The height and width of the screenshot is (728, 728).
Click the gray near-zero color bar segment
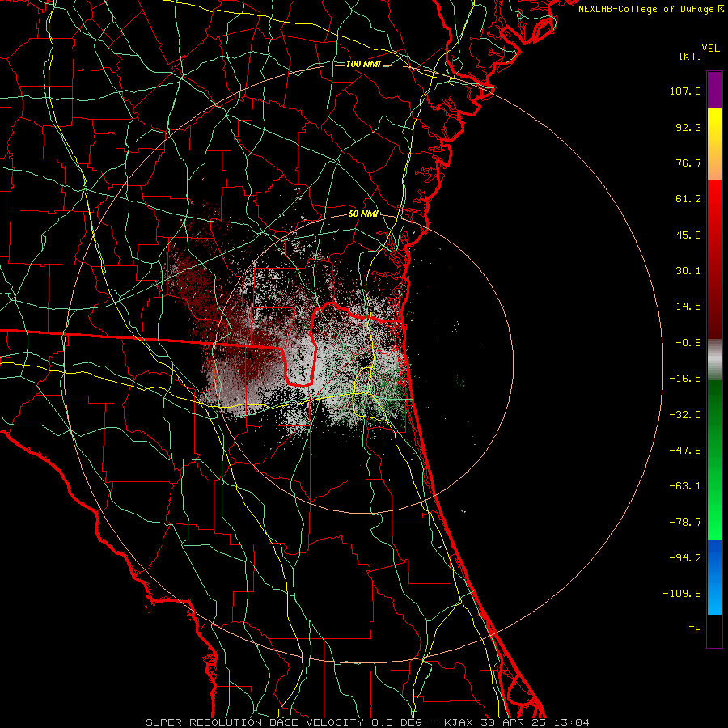pos(714,360)
